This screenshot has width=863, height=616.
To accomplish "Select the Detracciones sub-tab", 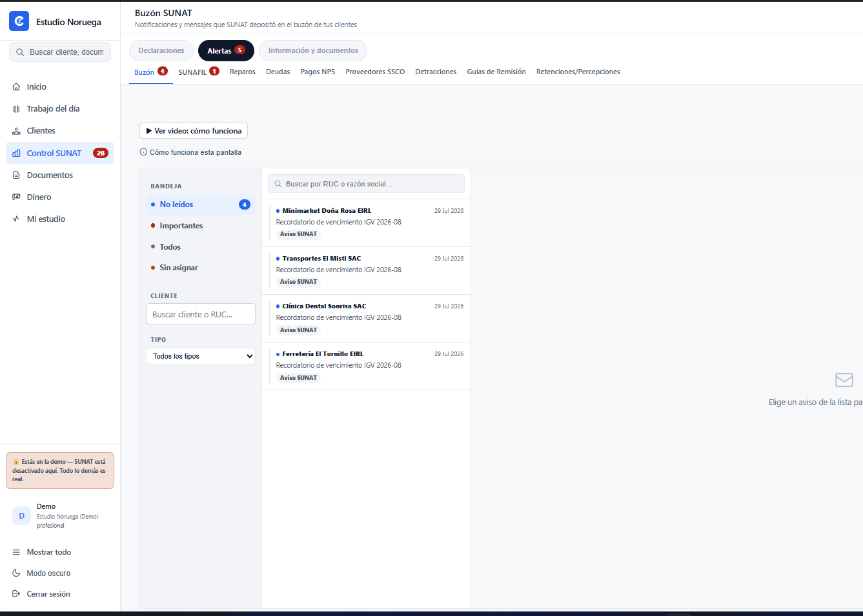I will tap(436, 72).
